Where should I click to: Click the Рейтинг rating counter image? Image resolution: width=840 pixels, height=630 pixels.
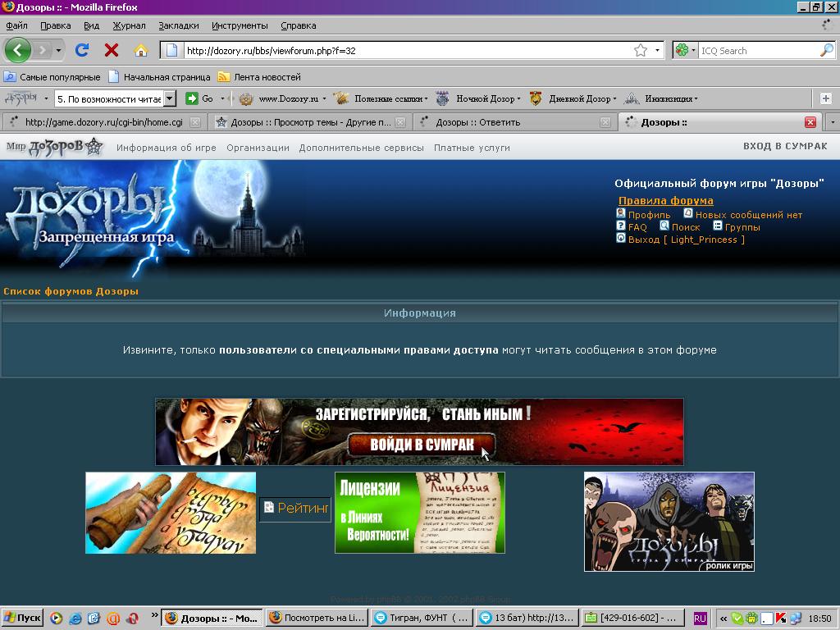[295, 508]
